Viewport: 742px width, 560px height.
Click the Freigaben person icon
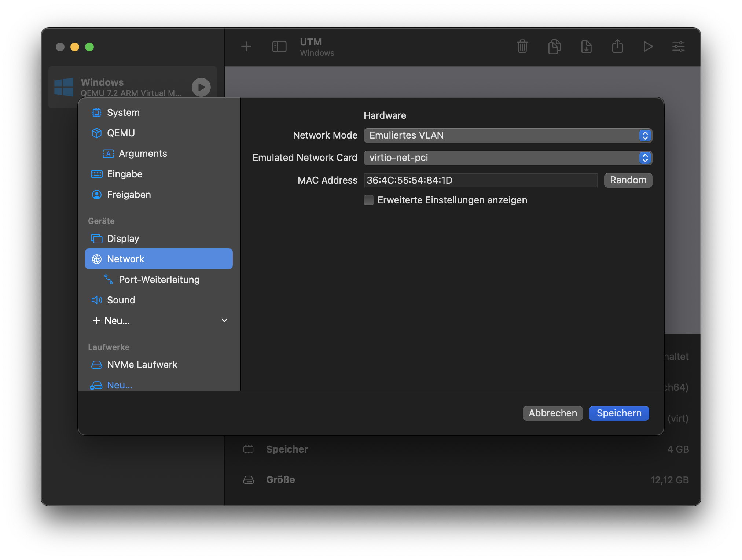coord(96,195)
